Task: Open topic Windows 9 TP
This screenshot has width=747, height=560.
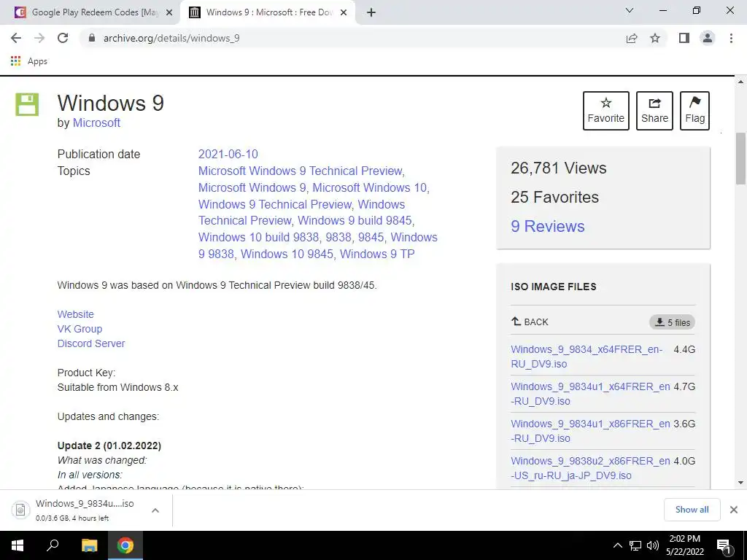Action: point(377,254)
